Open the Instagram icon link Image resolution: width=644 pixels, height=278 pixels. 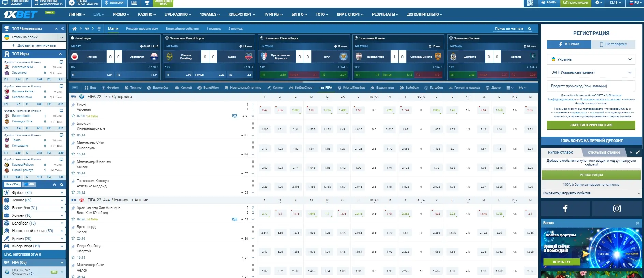pyautogui.click(x=617, y=208)
